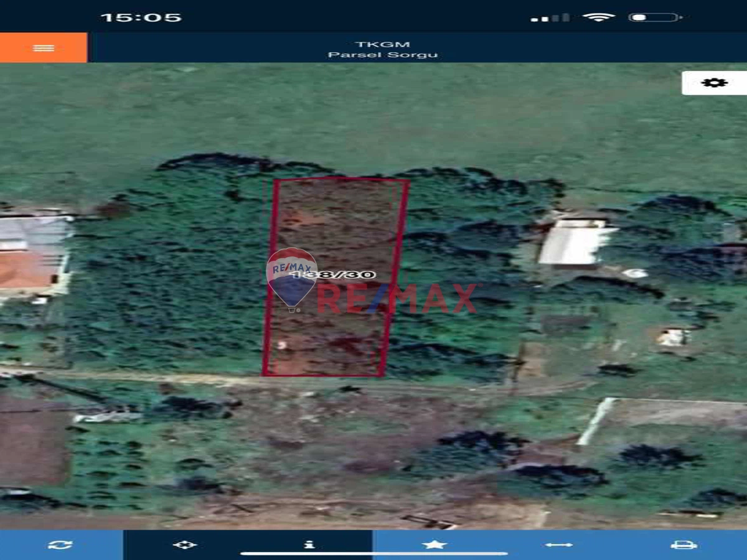Tap the 15:05 clock
The height and width of the screenshot is (560, 747).
[141, 17]
